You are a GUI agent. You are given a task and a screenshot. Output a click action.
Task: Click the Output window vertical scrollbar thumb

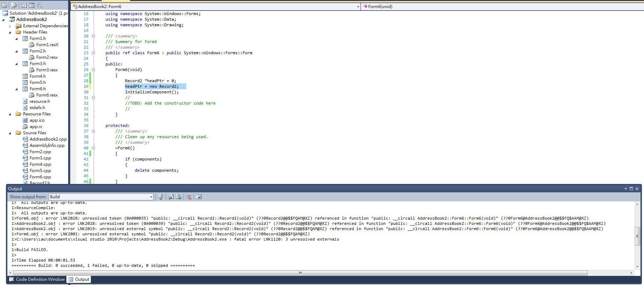637,236
